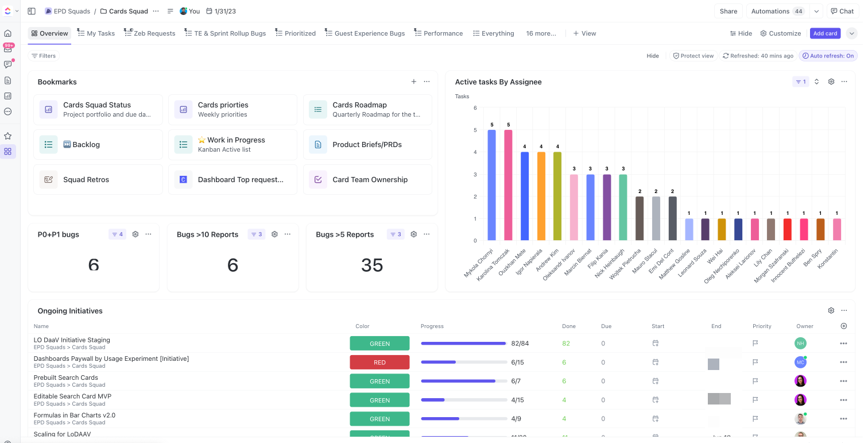Open the Inbox icon with 99+ badge
Image resolution: width=868 pixels, height=443 pixels.
[x=8, y=49]
